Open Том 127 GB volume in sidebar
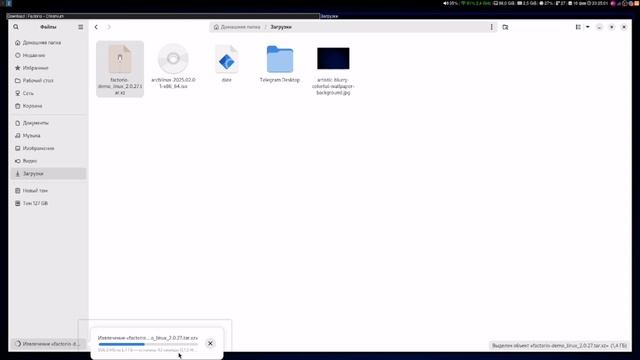The width and height of the screenshot is (640, 360). click(x=48, y=203)
